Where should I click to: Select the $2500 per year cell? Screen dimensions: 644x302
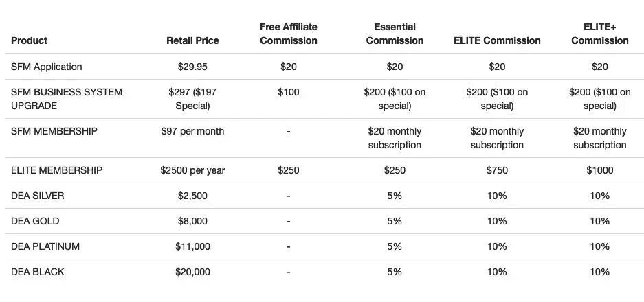(192, 170)
